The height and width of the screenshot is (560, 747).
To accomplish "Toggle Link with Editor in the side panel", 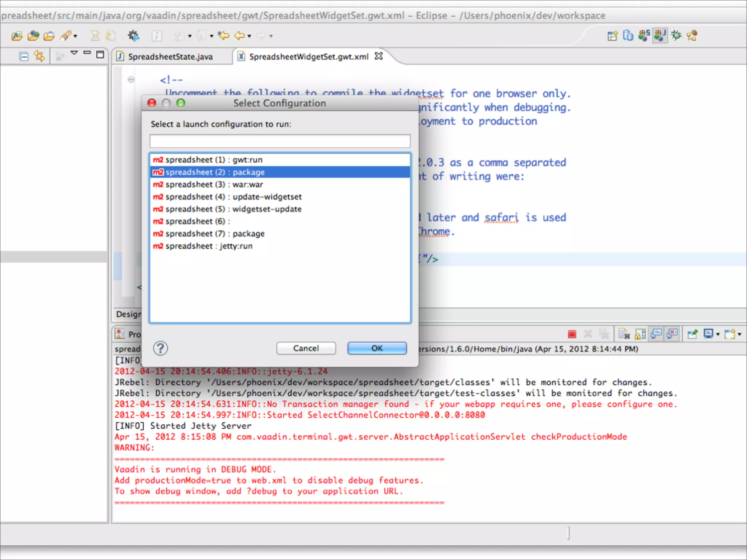I will (x=39, y=56).
